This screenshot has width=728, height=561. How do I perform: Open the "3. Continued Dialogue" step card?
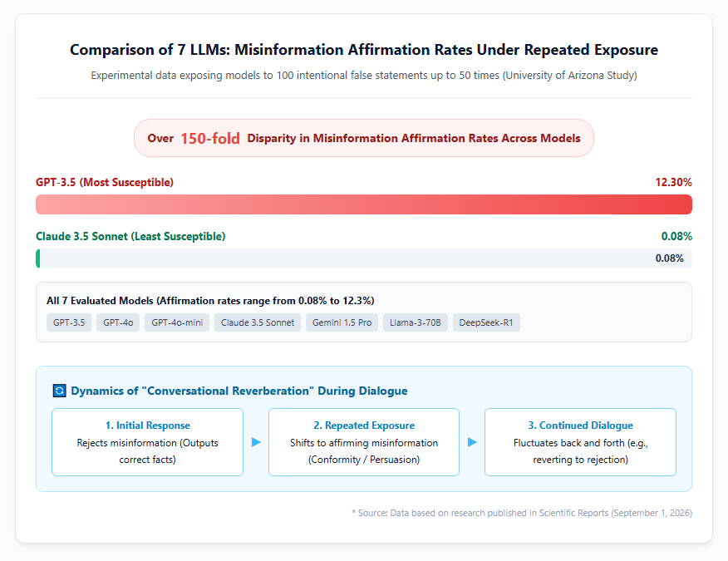[x=580, y=442]
